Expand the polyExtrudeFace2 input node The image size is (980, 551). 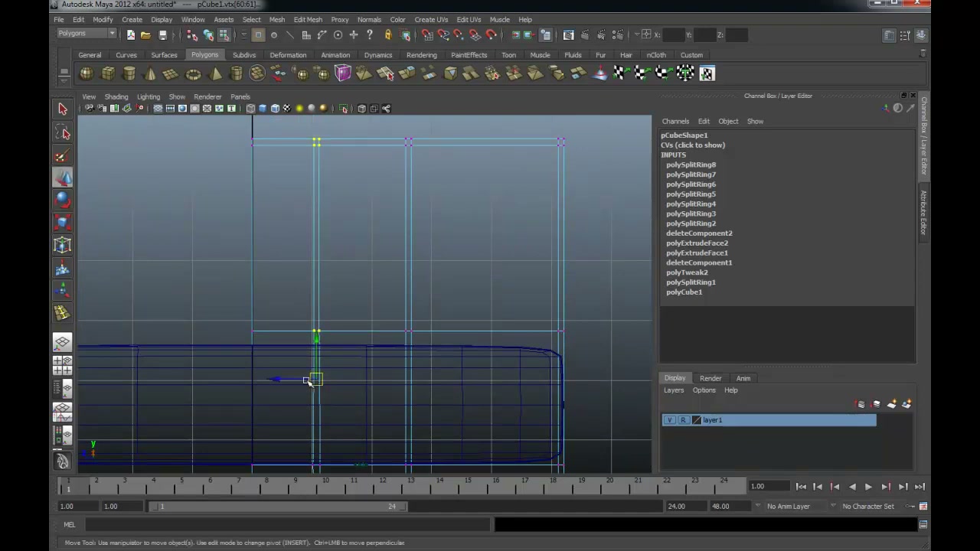pyautogui.click(x=697, y=243)
